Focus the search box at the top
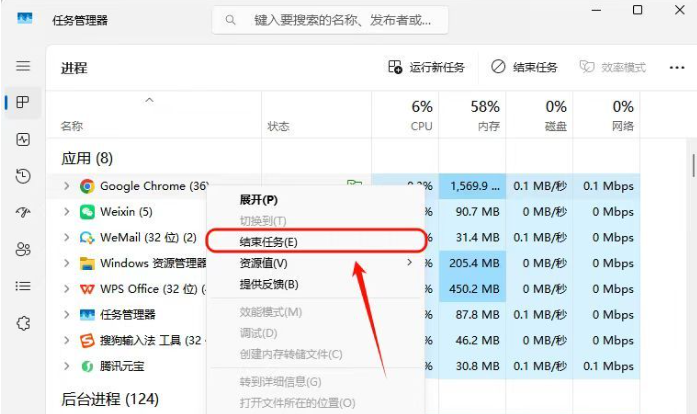 (x=330, y=20)
